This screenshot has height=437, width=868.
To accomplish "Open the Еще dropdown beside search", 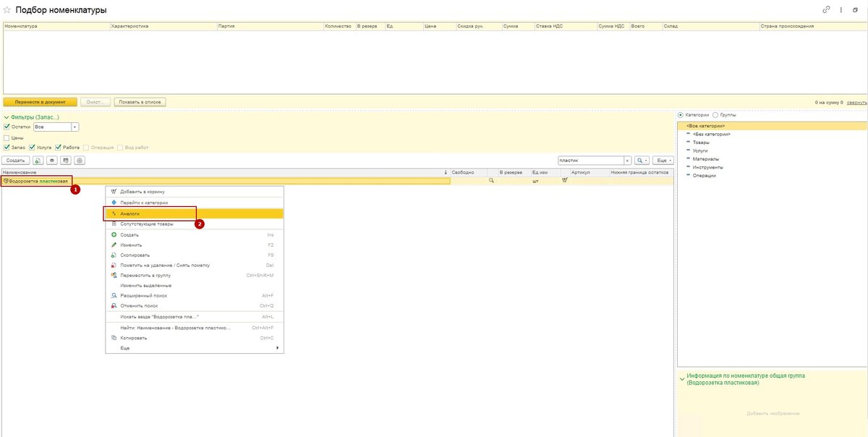I will (x=663, y=160).
